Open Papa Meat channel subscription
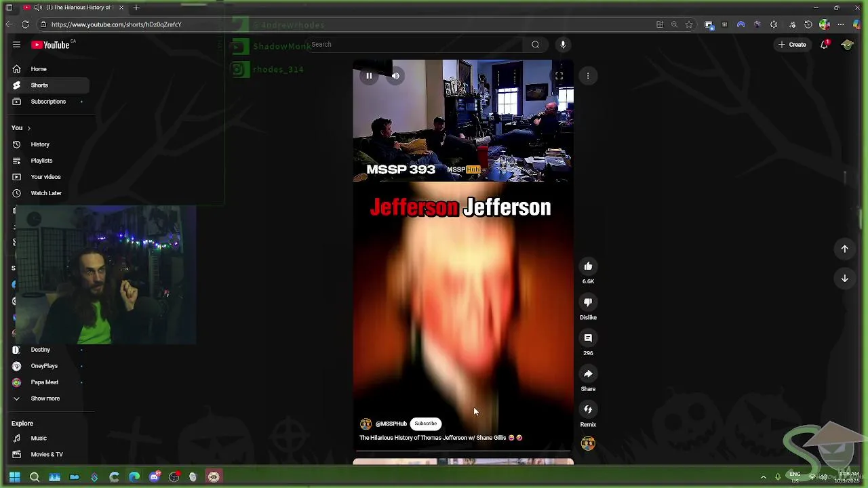Screen dimensions: 868x488 pyautogui.click(x=45, y=382)
